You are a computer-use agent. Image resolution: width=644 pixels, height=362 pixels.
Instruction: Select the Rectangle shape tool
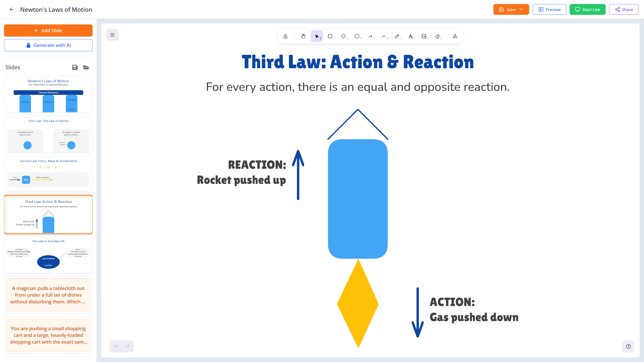tap(330, 36)
